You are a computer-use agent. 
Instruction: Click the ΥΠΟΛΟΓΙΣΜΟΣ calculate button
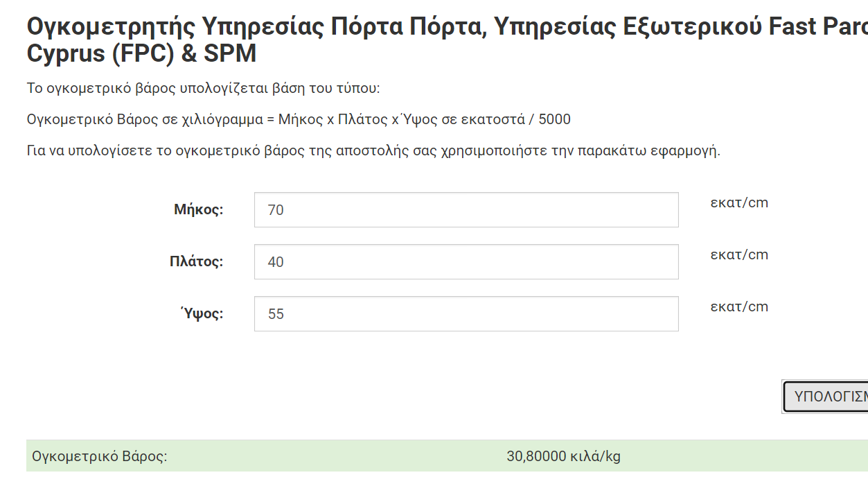tap(825, 397)
